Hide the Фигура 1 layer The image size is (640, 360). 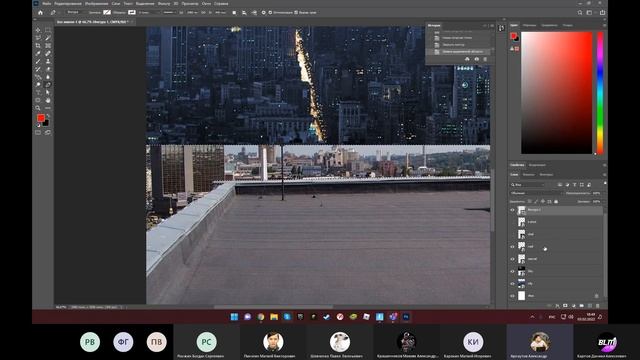click(x=512, y=210)
